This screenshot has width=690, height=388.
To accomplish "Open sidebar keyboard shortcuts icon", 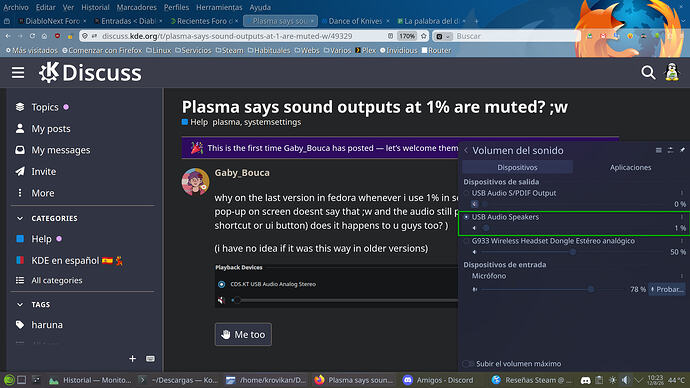I will tap(150, 359).
